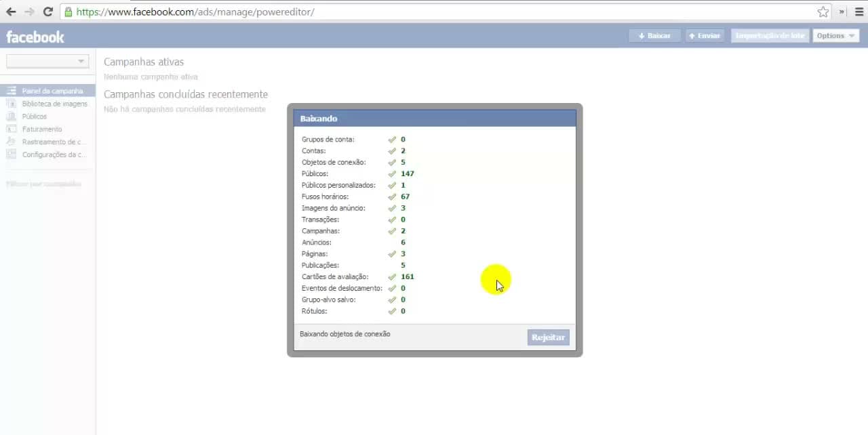Screen dimensions: 868x435
Task: Click the Grupo-alvo salvo check mark
Action: 392,300
